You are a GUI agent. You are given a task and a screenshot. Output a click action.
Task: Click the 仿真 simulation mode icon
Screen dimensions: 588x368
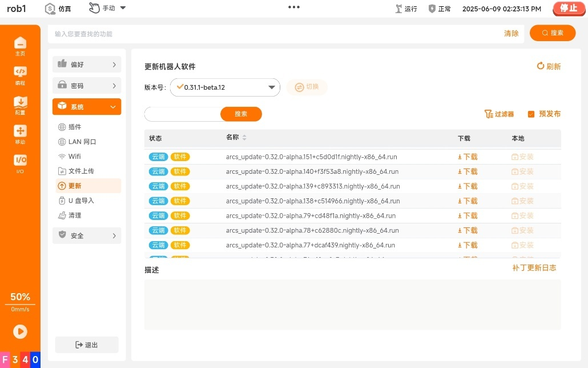pos(50,9)
